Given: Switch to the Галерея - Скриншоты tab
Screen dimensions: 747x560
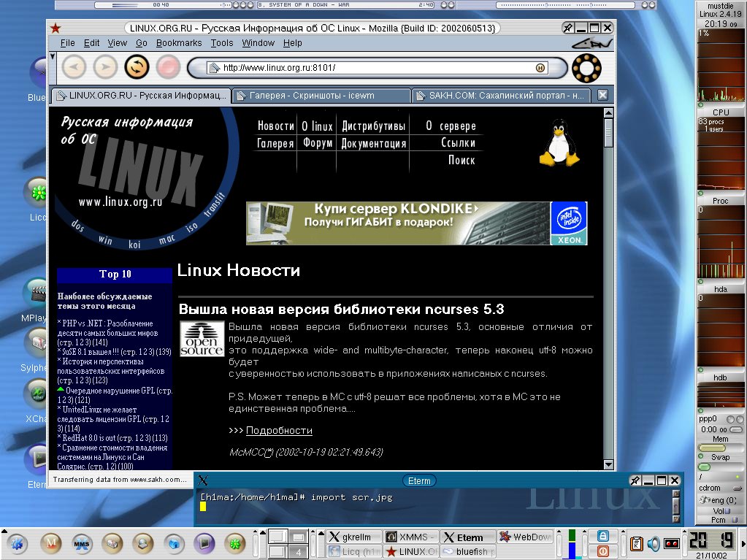Looking at the screenshot, I should pyautogui.click(x=320, y=96).
